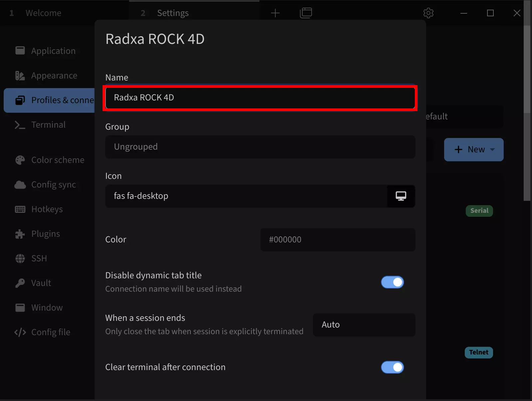Screen dimensions: 532x401
Task: Click the Name input field
Action: pyautogui.click(x=260, y=97)
